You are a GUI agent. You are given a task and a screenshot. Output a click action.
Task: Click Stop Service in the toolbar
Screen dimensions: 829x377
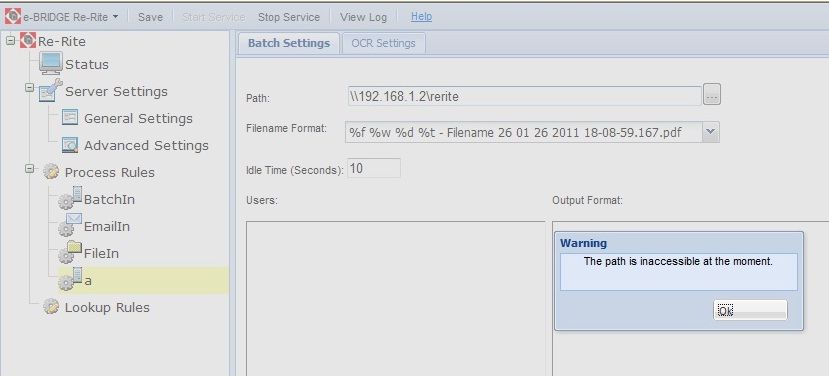pos(289,17)
